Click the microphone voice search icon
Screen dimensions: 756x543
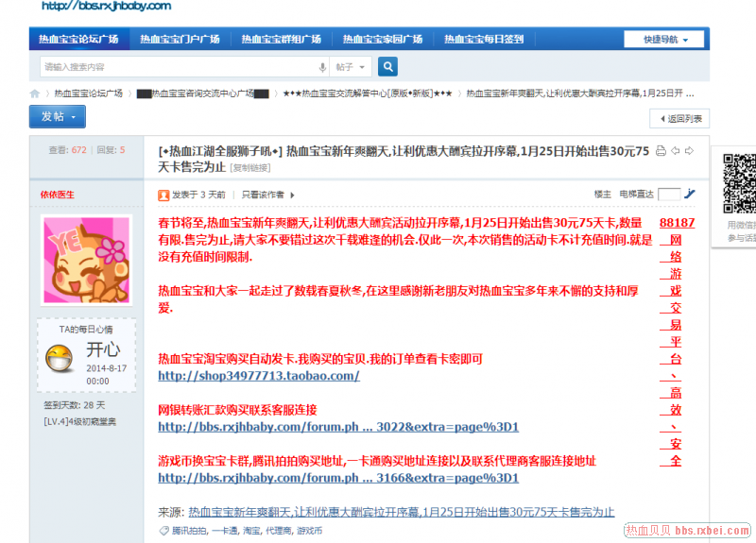pos(322,67)
